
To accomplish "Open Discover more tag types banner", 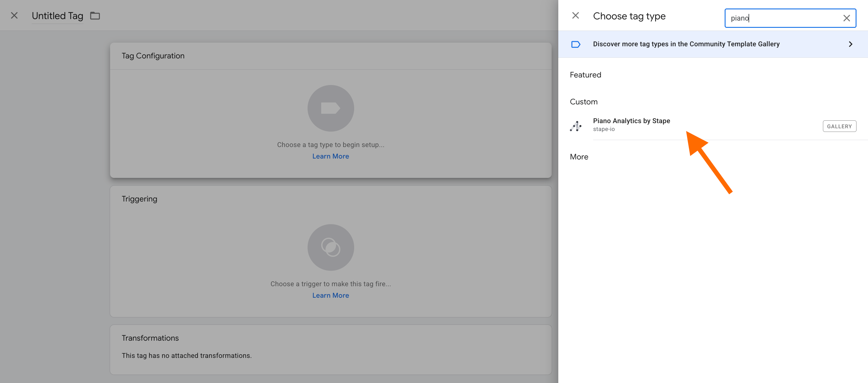I will (x=686, y=44).
